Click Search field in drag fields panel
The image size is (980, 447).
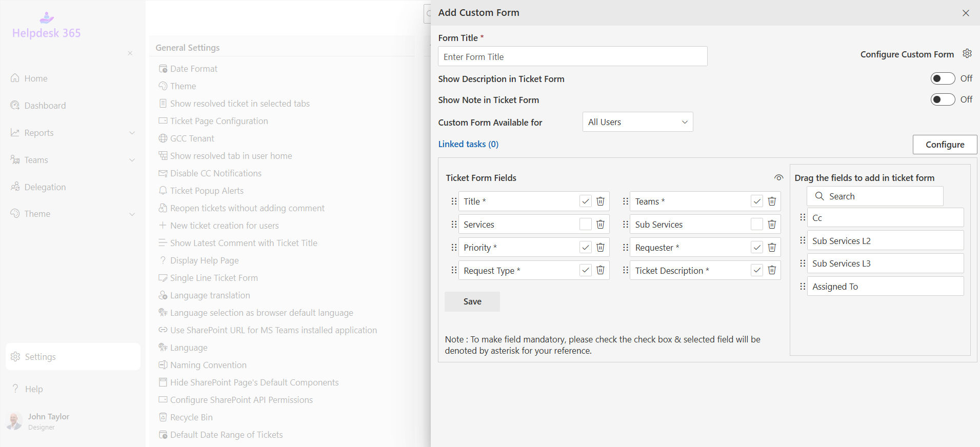(875, 196)
